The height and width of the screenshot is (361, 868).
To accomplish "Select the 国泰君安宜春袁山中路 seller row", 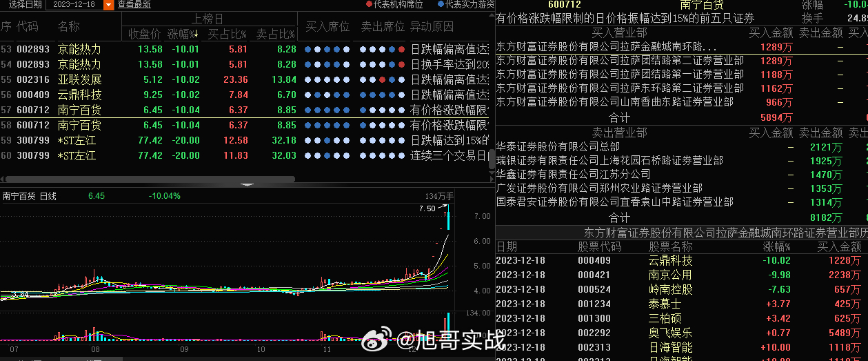I will 681,202.
